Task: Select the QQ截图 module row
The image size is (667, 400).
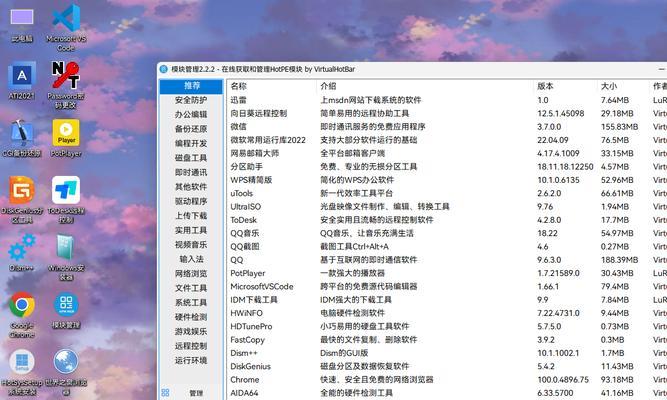Action: [x=447, y=246]
